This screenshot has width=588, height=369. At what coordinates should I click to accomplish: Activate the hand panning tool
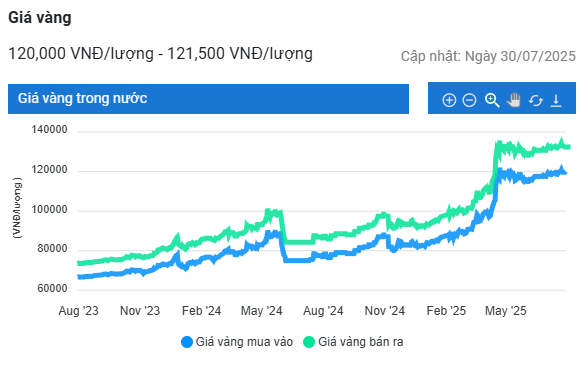(x=514, y=100)
